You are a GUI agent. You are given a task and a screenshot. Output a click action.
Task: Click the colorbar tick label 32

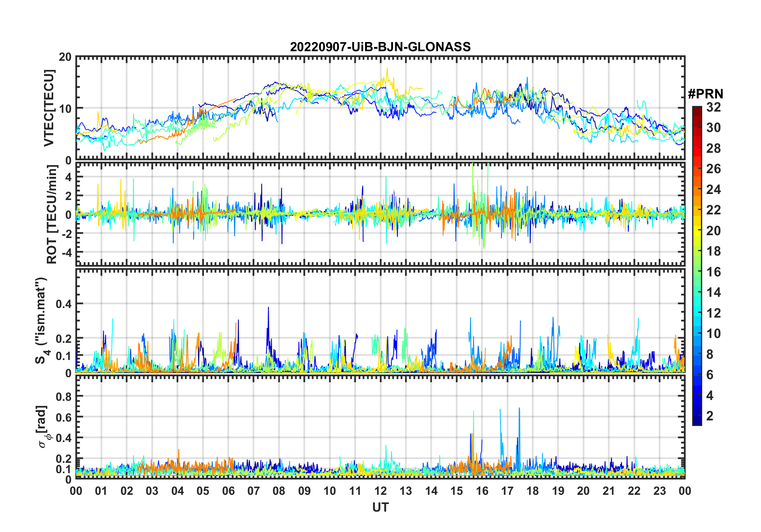click(x=713, y=107)
